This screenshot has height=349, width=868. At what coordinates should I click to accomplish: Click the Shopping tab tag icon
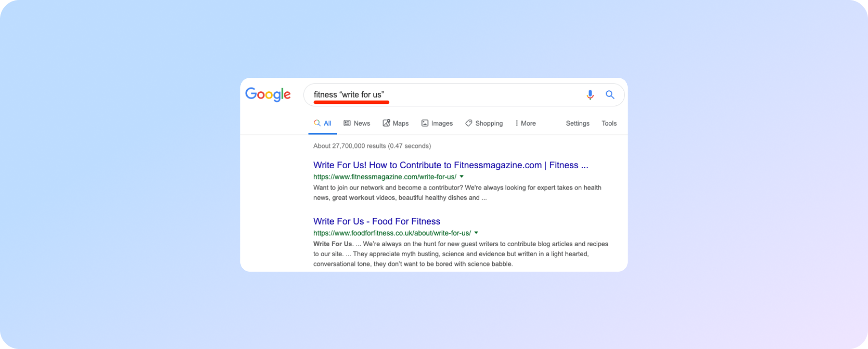pos(469,123)
